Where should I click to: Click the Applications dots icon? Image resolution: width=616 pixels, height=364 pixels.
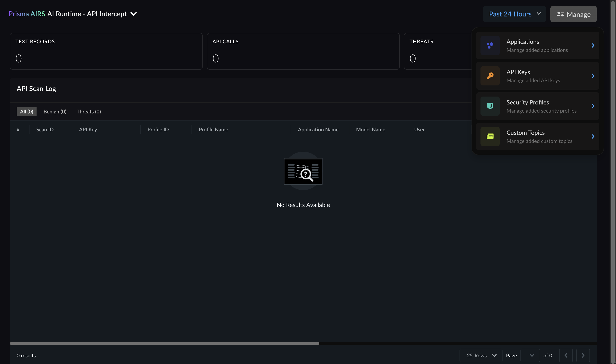[490, 46]
